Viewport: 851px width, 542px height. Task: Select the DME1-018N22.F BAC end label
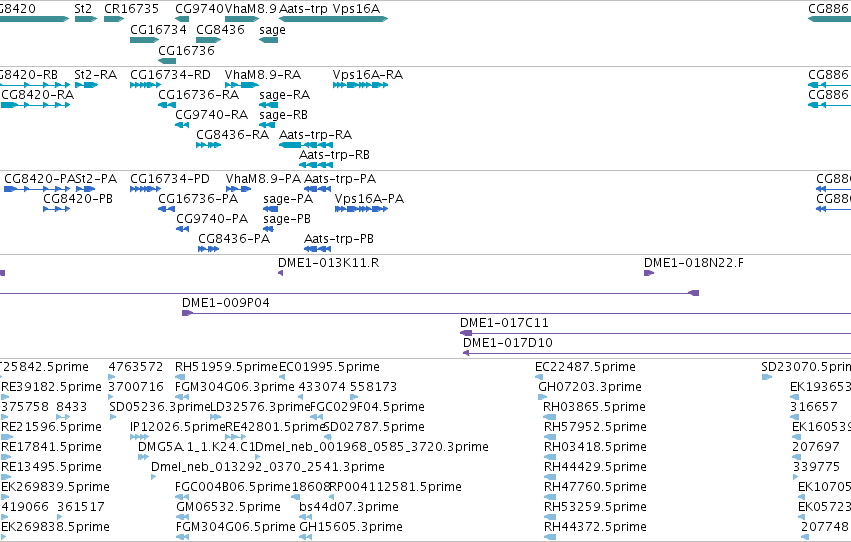[694, 263]
